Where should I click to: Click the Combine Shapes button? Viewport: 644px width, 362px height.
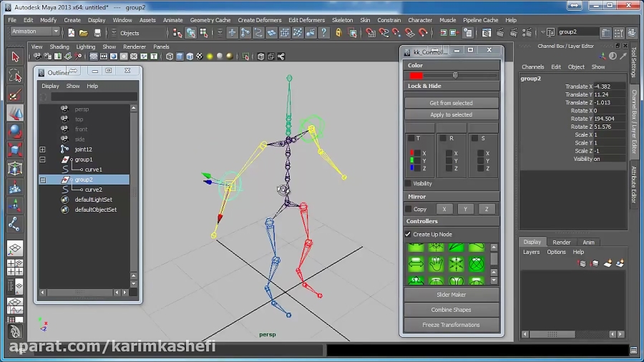452,310
